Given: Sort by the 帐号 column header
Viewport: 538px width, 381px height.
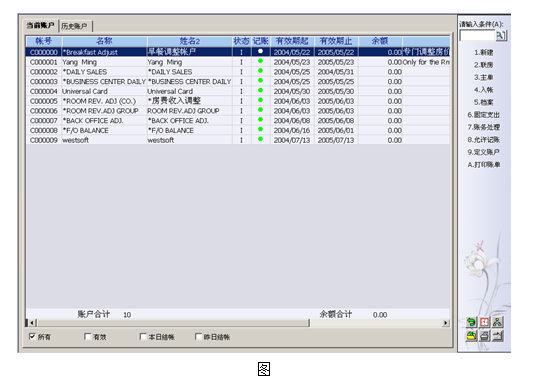Looking at the screenshot, I should 44,41.
